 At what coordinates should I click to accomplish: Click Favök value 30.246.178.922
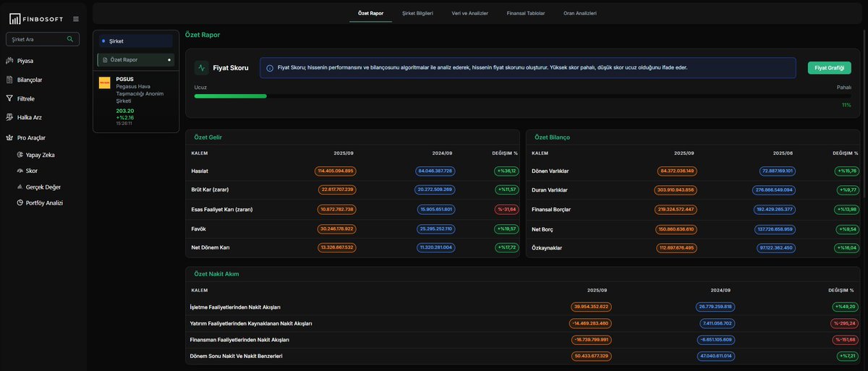point(337,229)
